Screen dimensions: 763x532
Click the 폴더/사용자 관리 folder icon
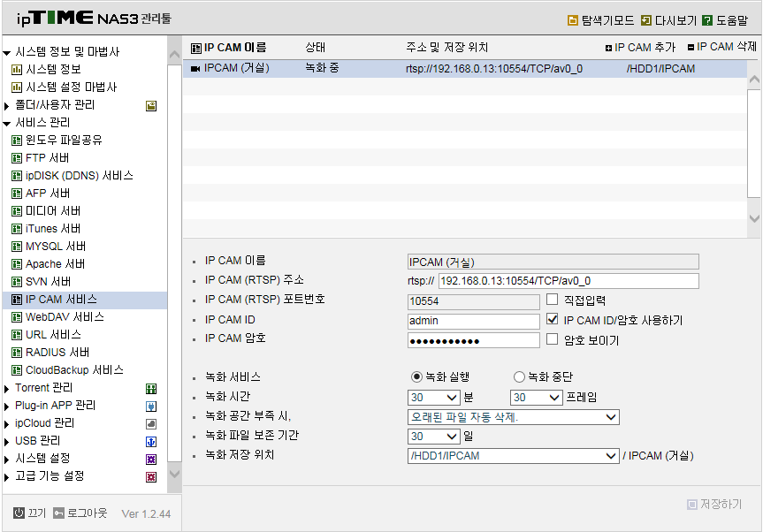point(151,106)
